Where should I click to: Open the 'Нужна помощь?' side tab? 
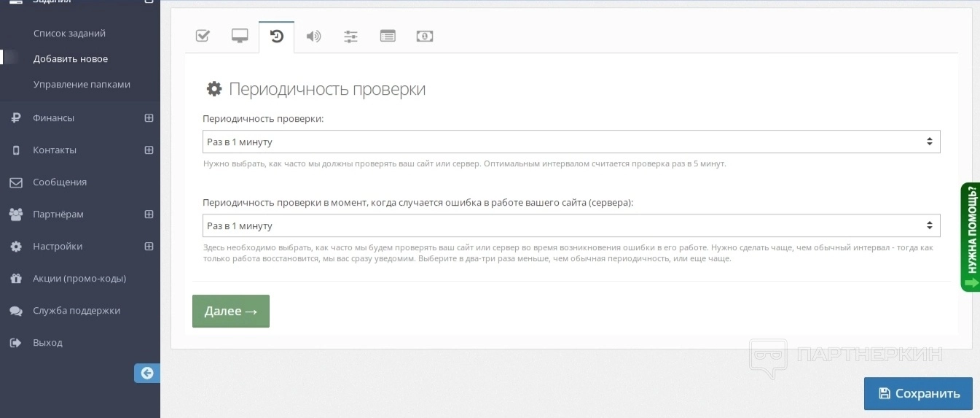[x=971, y=237]
